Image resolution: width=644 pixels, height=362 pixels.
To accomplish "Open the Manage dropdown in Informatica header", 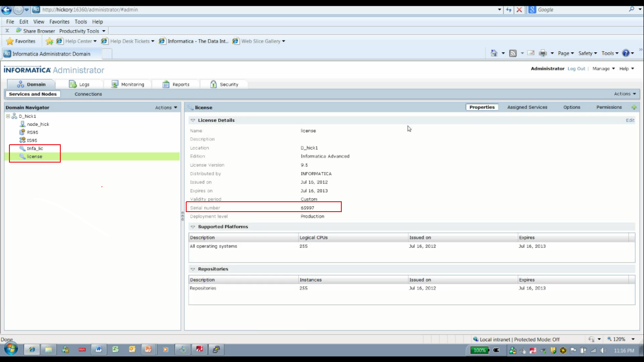I will tap(603, 69).
